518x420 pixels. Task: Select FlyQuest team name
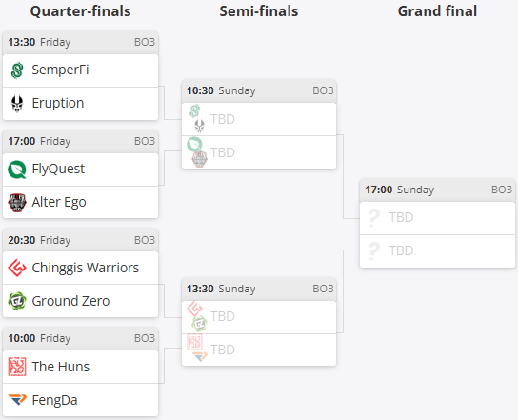click(58, 169)
